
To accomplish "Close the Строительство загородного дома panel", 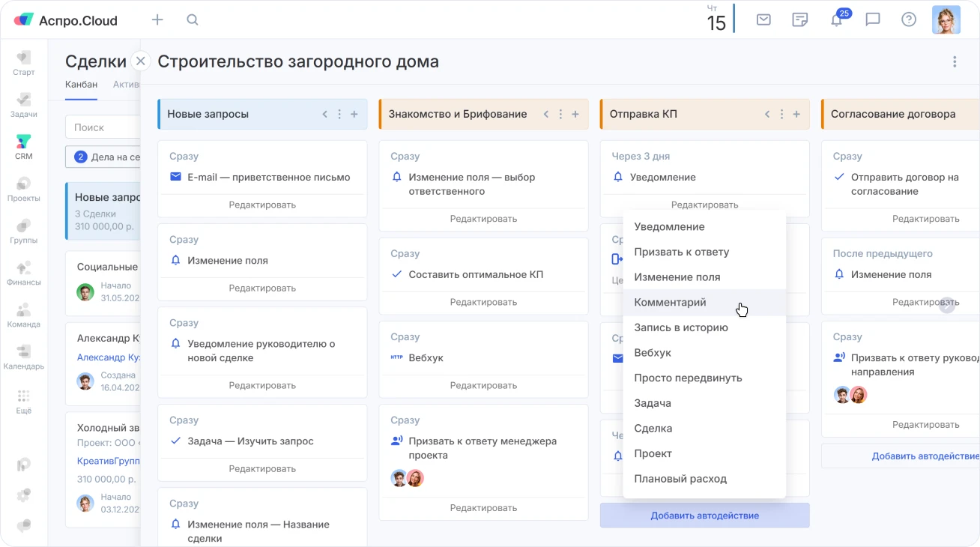I will coord(140,61).
